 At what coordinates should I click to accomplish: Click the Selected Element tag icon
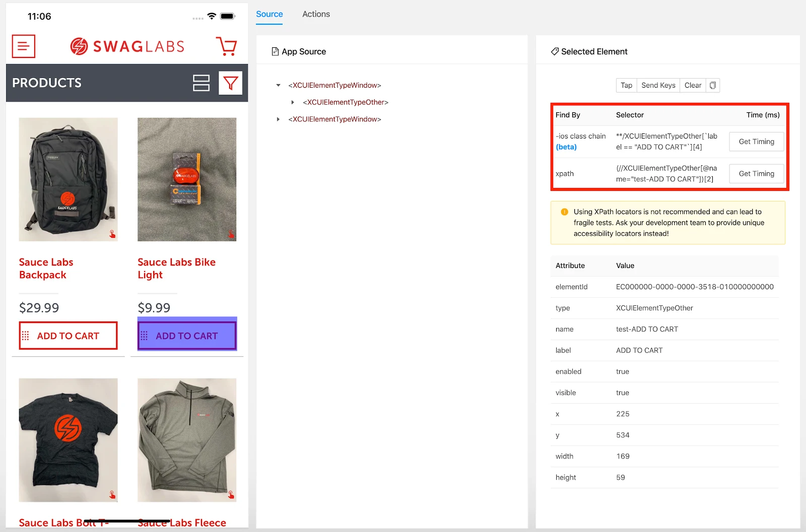555,51
